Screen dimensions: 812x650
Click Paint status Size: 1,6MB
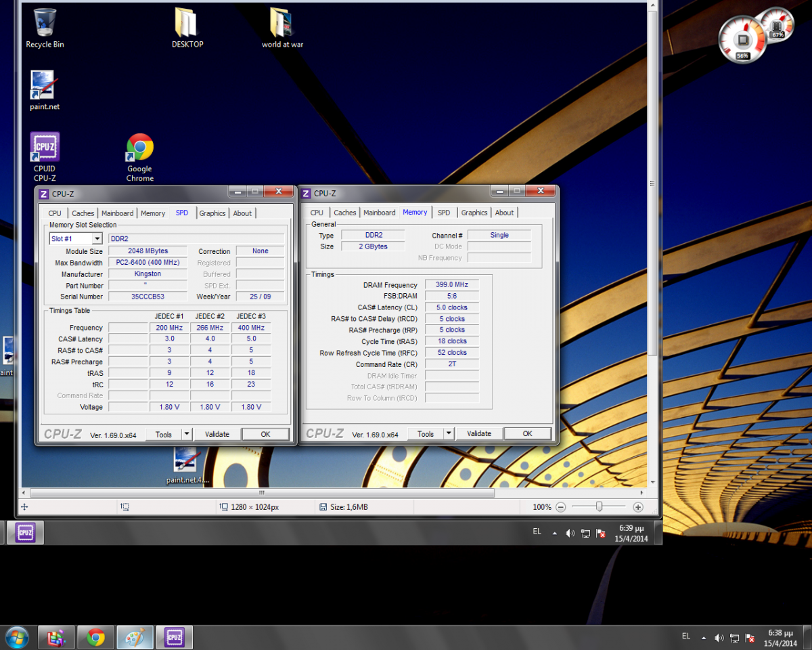(344, 507)
